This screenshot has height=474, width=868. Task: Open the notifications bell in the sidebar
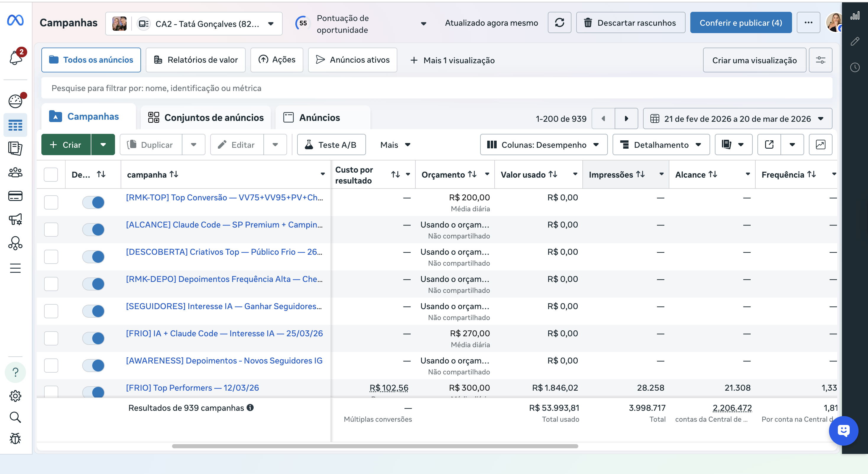15,57
